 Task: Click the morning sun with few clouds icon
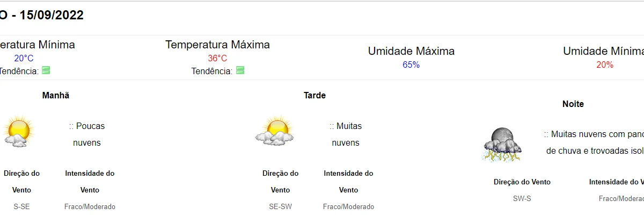(18, 131)
